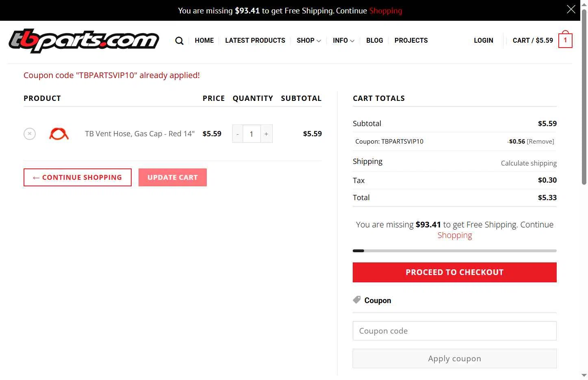The height and width of the screenshot is (380, 588).
Task: Click the coupon tag icon
Action: [x=357, y=300]
